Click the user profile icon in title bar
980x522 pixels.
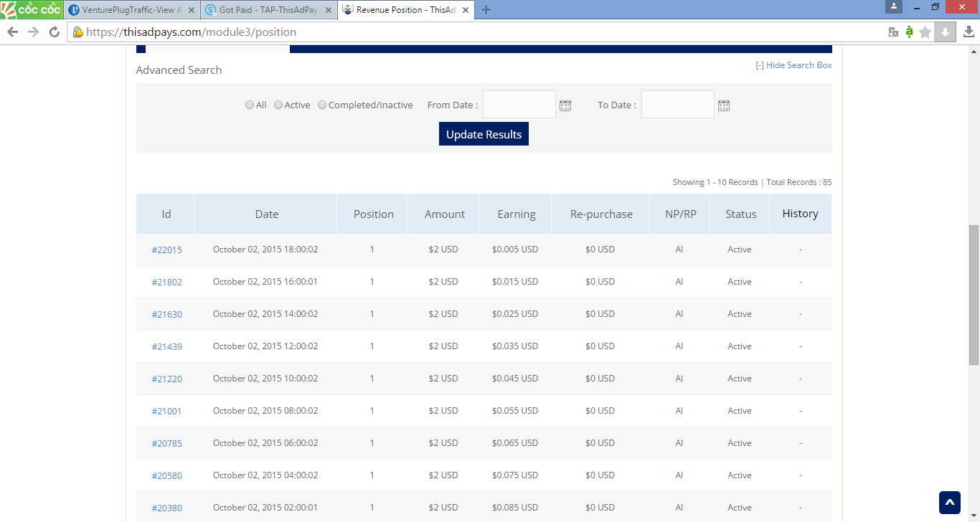(894, 6)
